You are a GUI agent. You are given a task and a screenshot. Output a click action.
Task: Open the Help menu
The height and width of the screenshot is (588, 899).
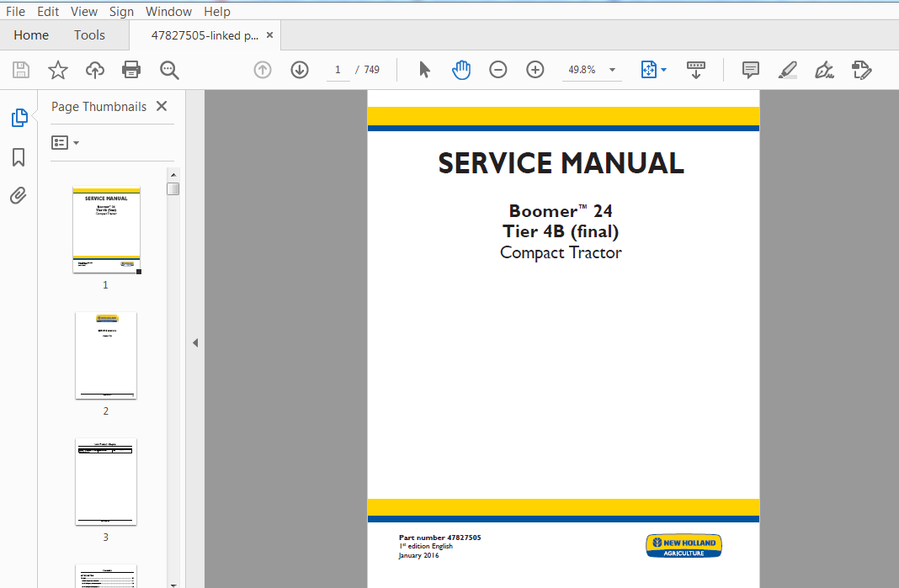[x=216, y=12]
